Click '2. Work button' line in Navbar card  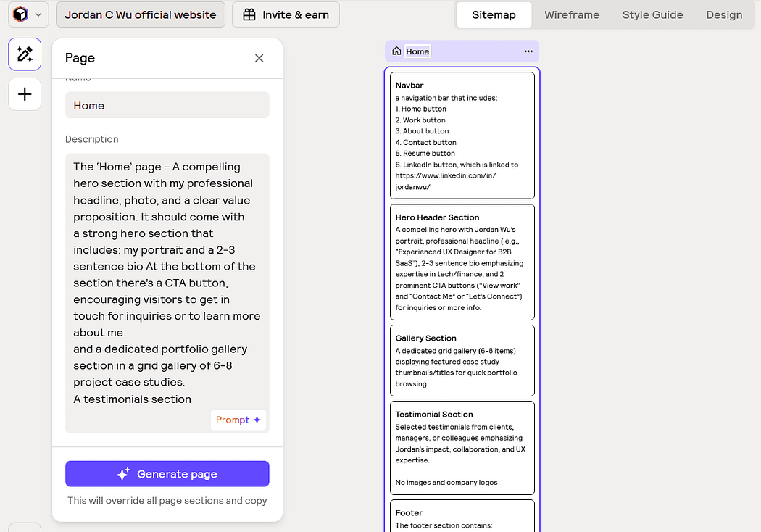(420, 120)
